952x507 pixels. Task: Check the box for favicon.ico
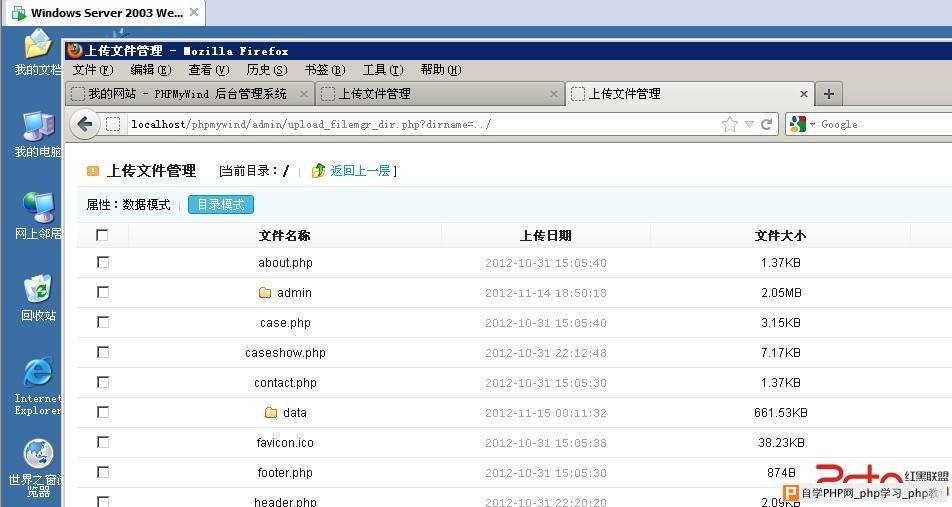[x=103, y=443]
